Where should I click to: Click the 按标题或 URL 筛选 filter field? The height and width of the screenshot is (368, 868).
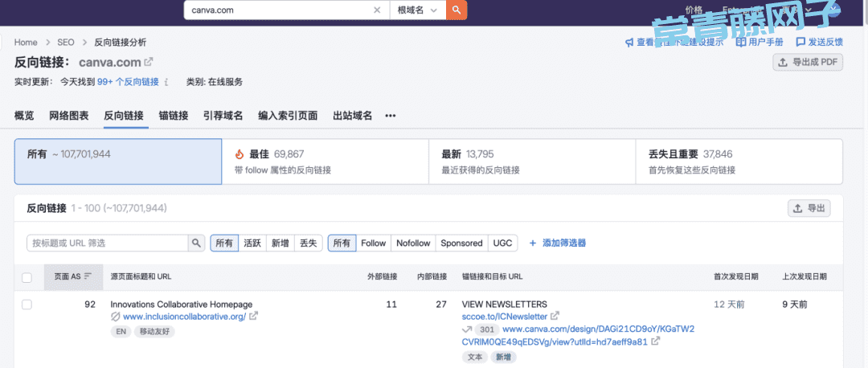(x=108, y=243)
